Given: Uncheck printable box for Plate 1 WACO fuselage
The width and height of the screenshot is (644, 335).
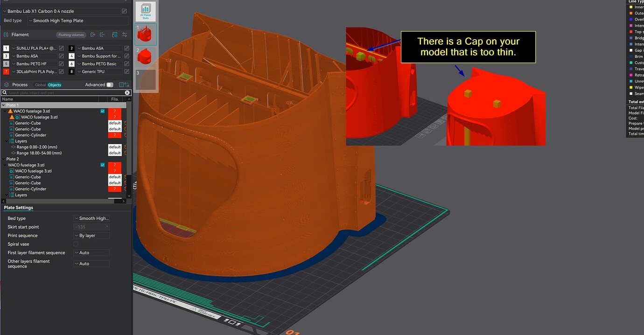Looking at the screenshot, I should (103, 111).
